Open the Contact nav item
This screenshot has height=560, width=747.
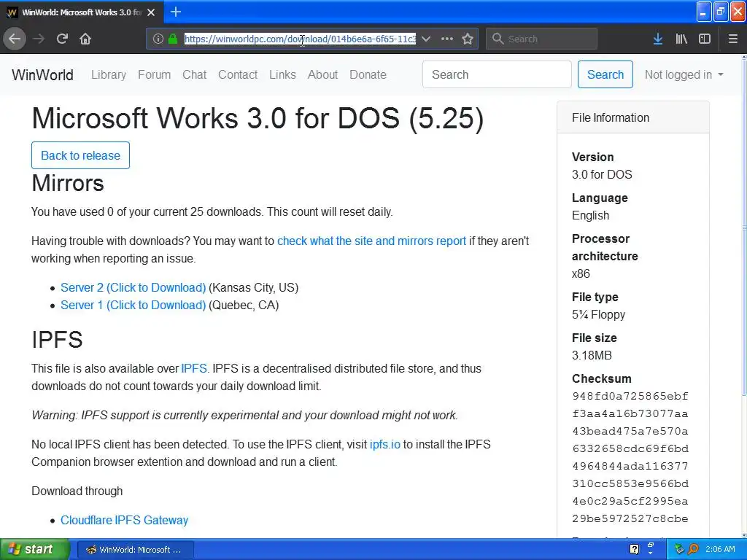pos(238,75)
